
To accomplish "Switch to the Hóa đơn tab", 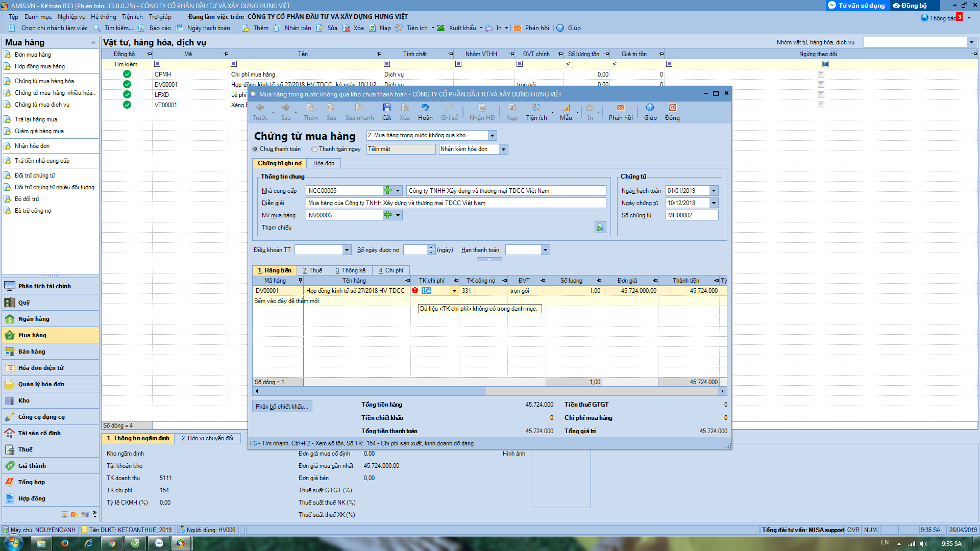I will click(x=324, y=163).
